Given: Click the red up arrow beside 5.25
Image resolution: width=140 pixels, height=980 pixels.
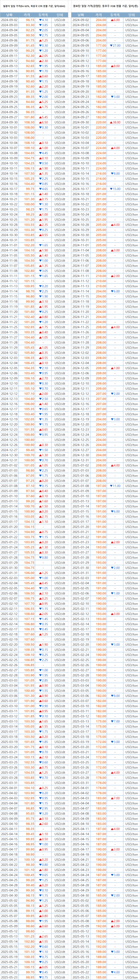Looking at the screenshot, I should [x=40, y=102].
